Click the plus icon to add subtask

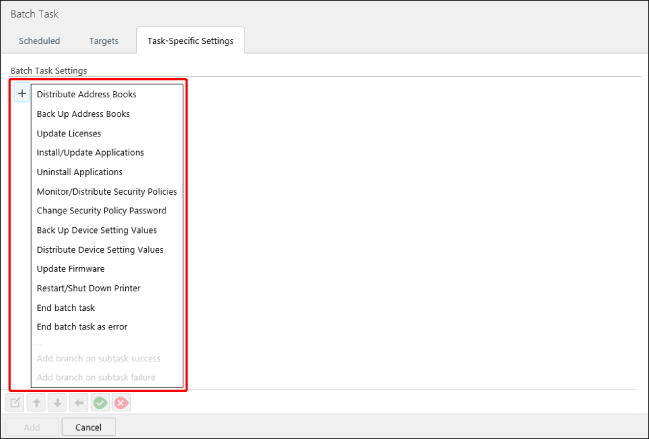(x=22, y=94)
